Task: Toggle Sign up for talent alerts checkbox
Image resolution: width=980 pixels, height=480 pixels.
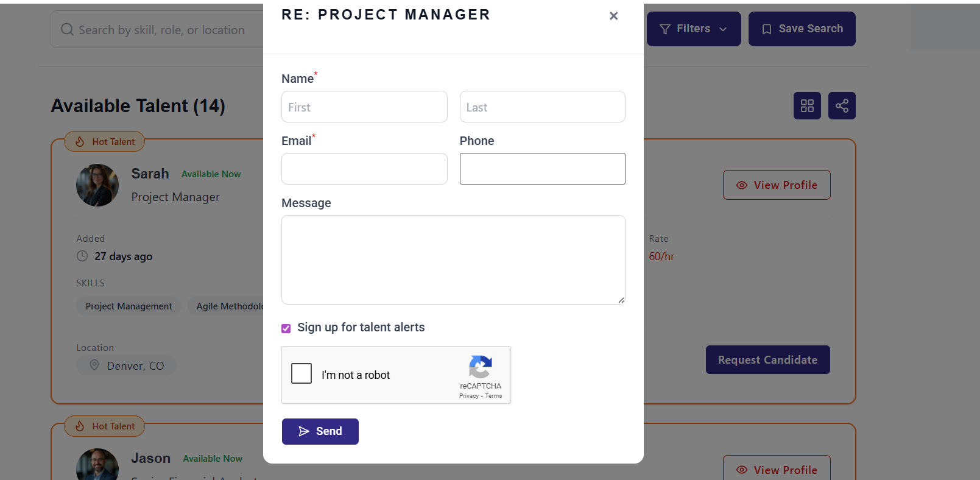Action: 286,328
